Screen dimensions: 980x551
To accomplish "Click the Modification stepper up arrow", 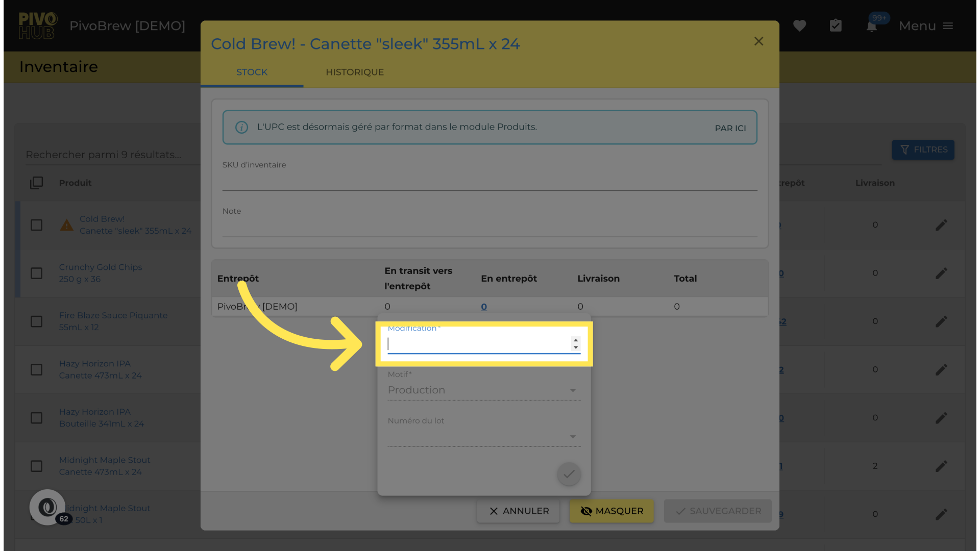I will pyautogui.click(x=576, y=340).
